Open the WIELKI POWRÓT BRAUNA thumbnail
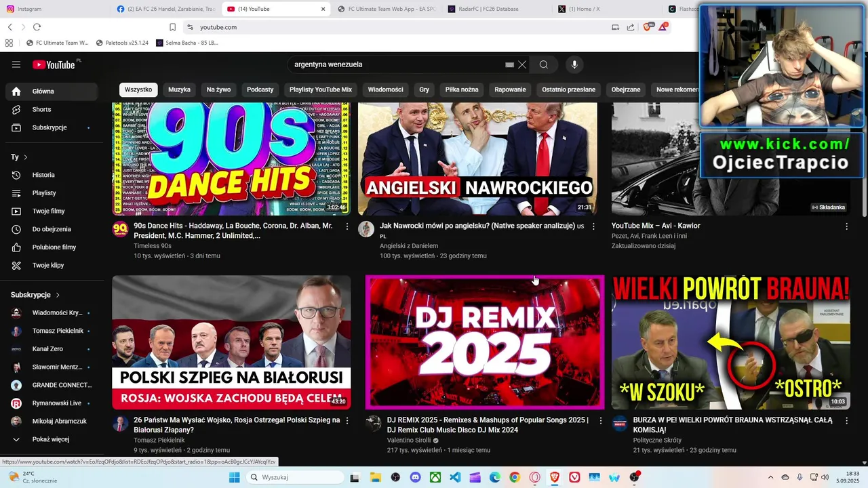The width and height of the screenshot is (868, 488). 731,342
